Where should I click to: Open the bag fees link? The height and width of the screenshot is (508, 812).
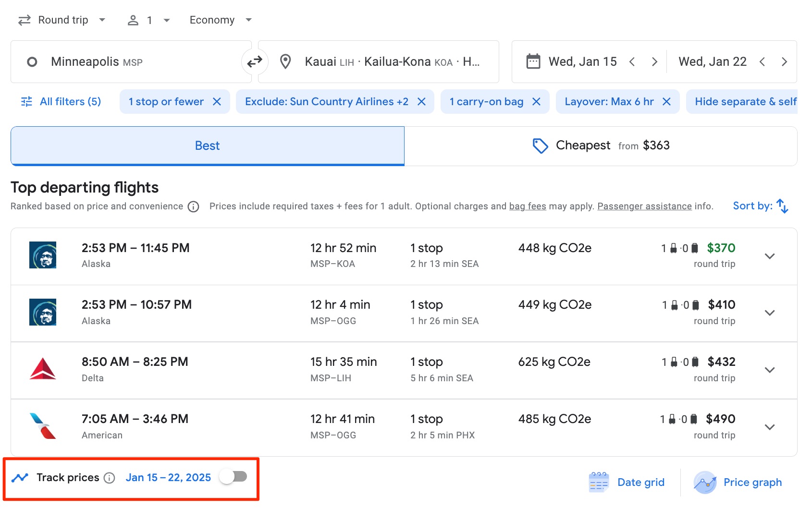coord(527,206)
